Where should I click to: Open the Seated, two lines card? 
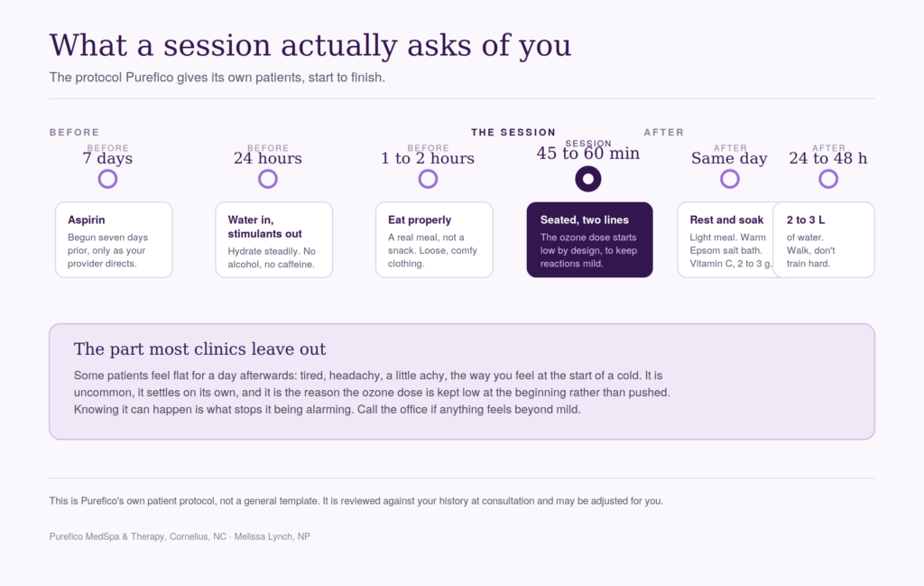coord(589,240)
